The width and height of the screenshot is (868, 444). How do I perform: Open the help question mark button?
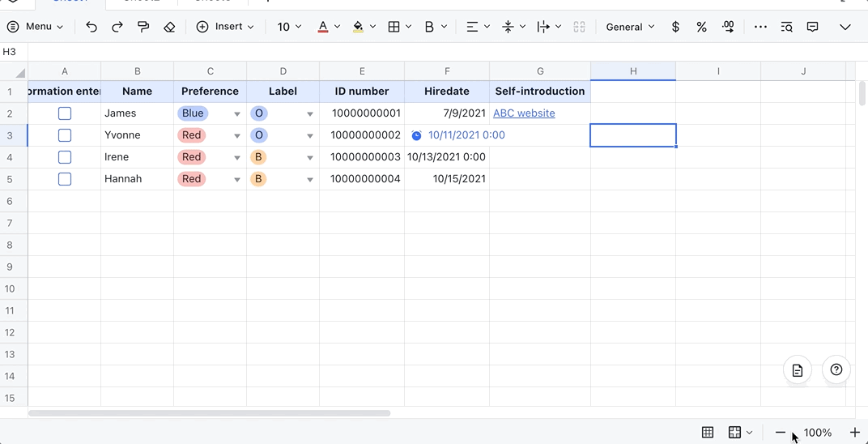pyautogui.click(x=836, y=369)
